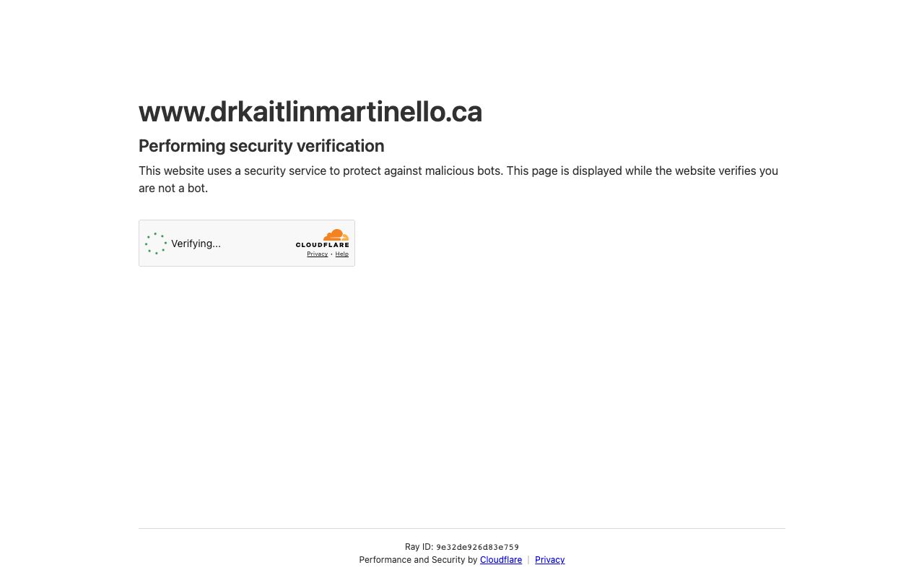The image size is (924, 578).
Task: Click the words 'are not a bot.'
Action: [x=173, y=188]
